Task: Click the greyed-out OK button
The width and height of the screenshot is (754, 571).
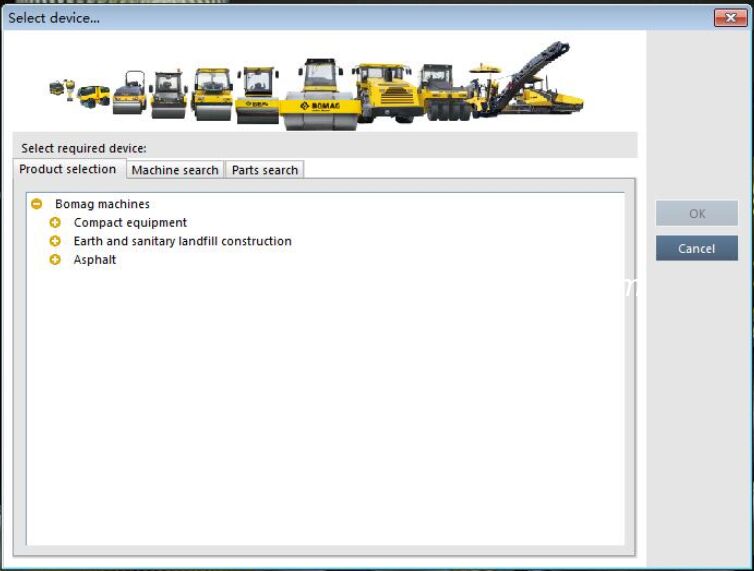Action: click(697, 213)
